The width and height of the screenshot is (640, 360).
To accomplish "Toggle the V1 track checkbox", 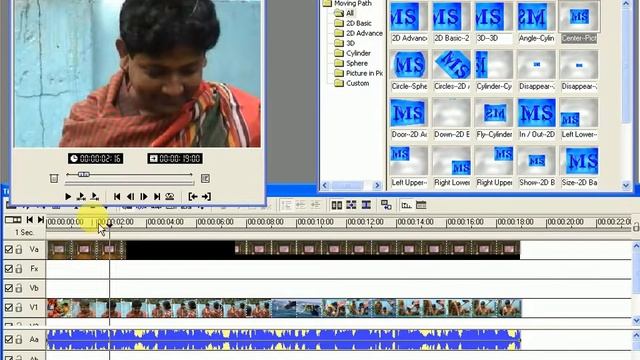I will 9,307.
